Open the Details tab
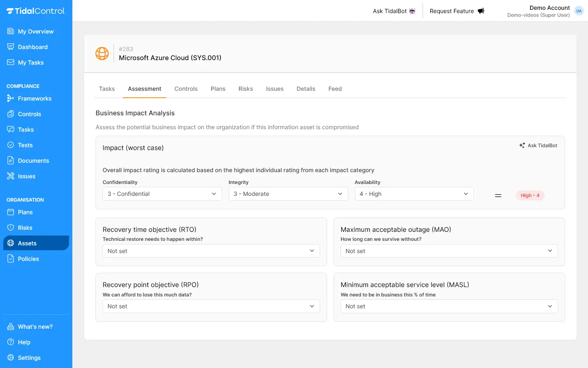Screen dimensions: 588x368 tap(306, 89)
